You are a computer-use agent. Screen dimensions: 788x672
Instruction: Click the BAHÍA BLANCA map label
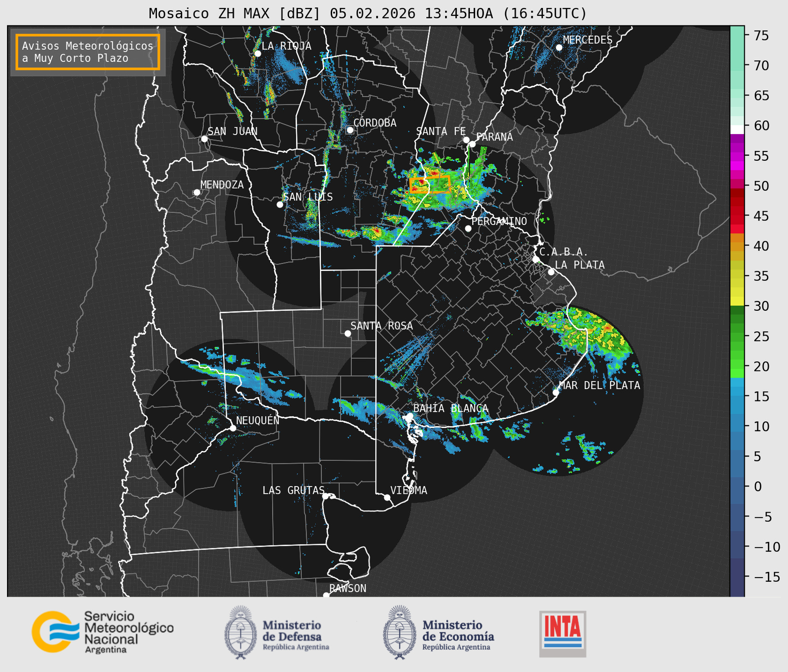pyautogui.click(x=451, y=408)
